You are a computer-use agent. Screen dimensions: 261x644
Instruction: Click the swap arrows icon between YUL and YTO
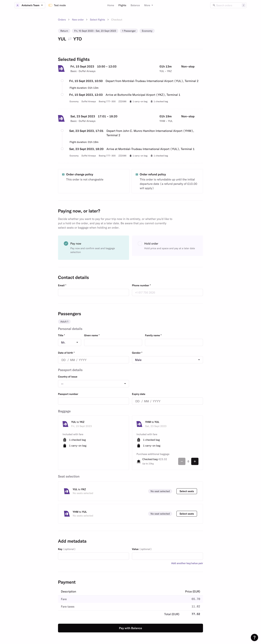[70, 39]
